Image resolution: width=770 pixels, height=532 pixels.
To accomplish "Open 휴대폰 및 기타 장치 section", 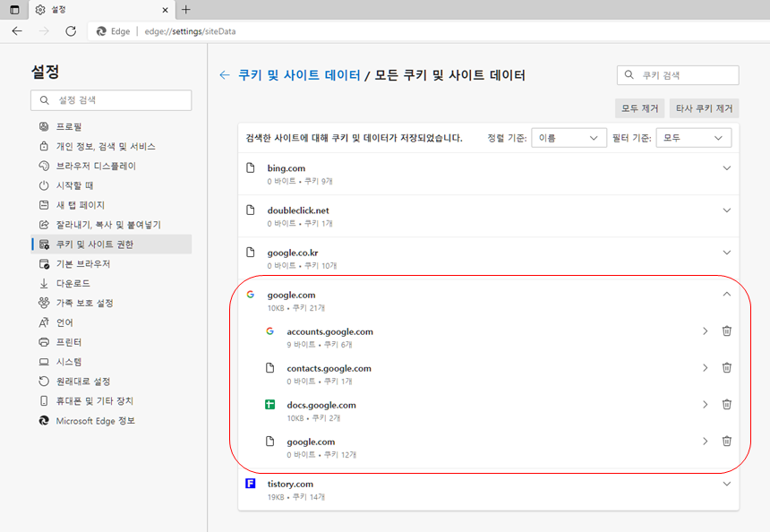I will point(111,401).
